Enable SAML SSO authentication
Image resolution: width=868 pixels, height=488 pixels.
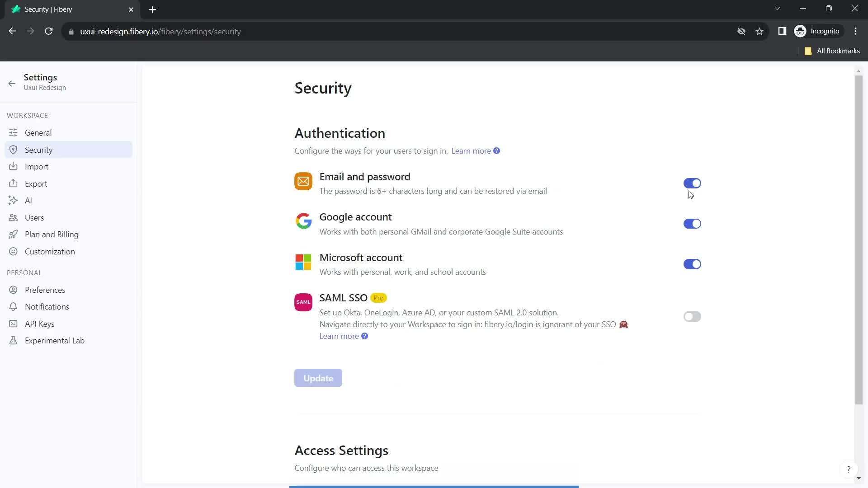pos(692,316)
